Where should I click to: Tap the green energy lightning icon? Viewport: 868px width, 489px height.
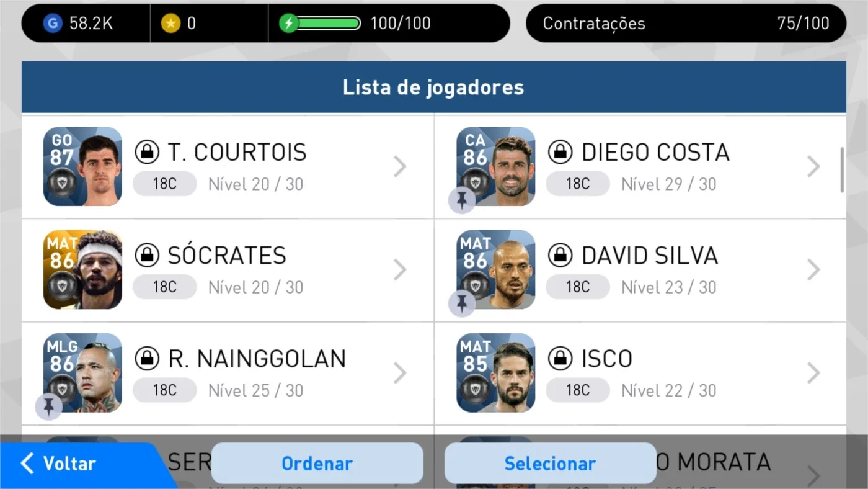289,24
